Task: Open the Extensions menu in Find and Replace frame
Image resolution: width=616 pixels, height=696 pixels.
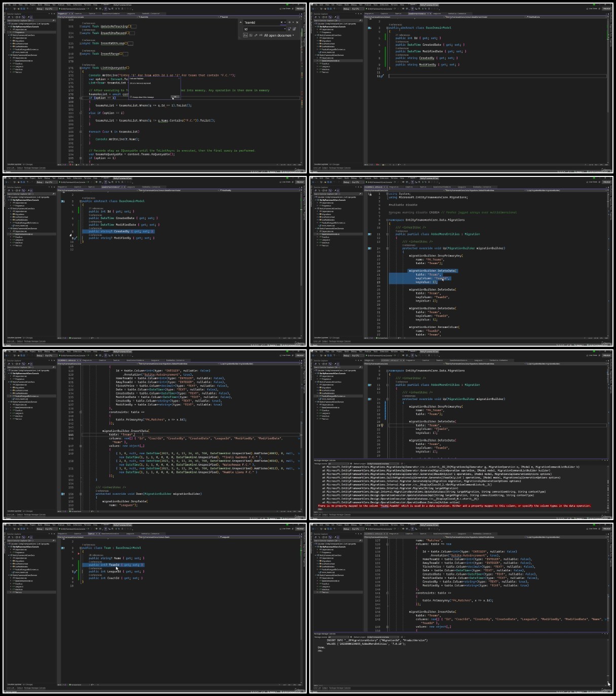Action: coord(77,5)
